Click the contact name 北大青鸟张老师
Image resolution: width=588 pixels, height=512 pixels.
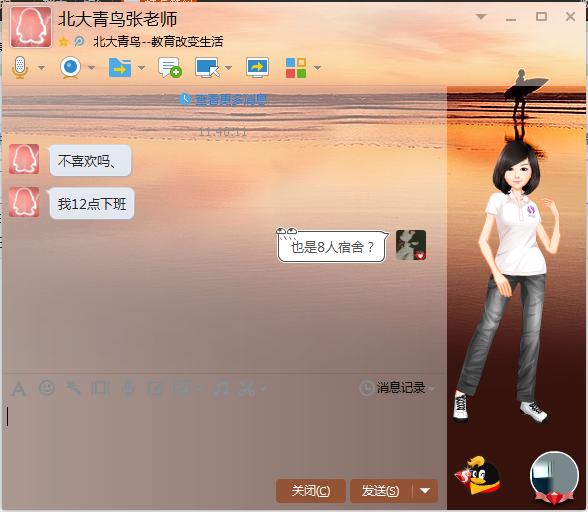pos(117,19)
